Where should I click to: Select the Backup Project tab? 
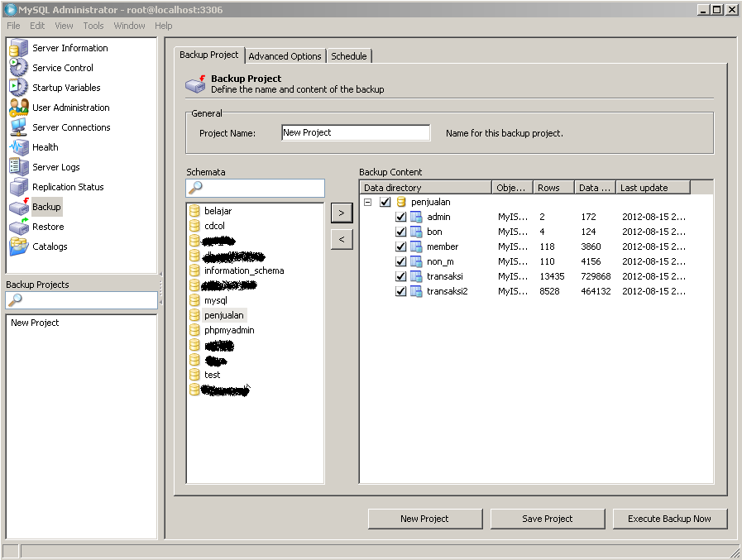208,55
